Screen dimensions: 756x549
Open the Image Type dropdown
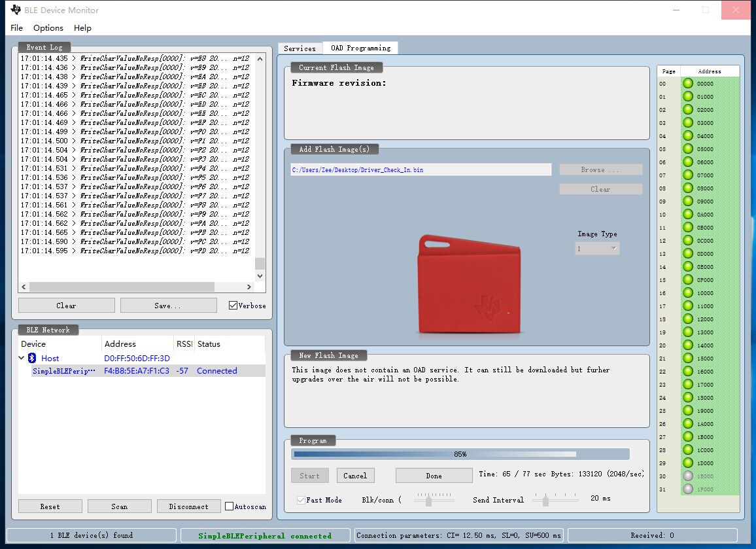[x=597, y=249]
